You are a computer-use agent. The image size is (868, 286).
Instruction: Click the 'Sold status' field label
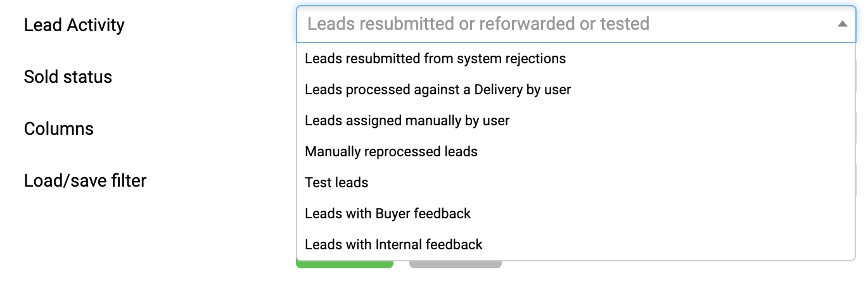(x=68, y=77)
